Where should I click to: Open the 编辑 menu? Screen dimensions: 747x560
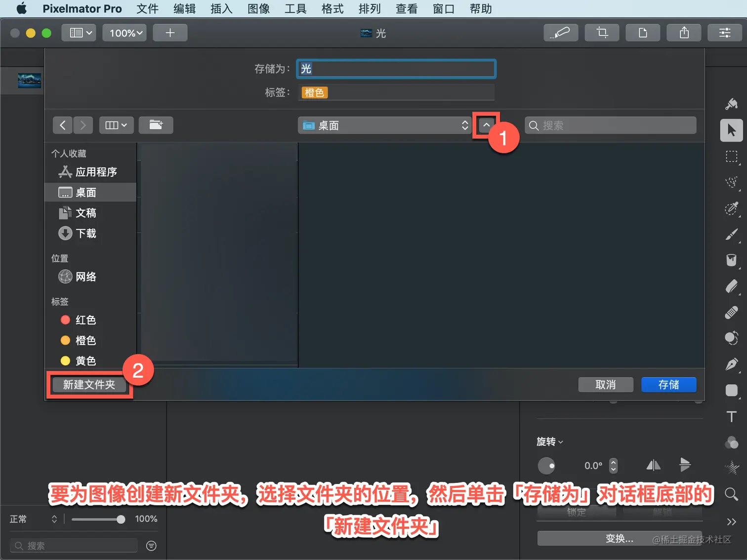(x=184, y=8)
